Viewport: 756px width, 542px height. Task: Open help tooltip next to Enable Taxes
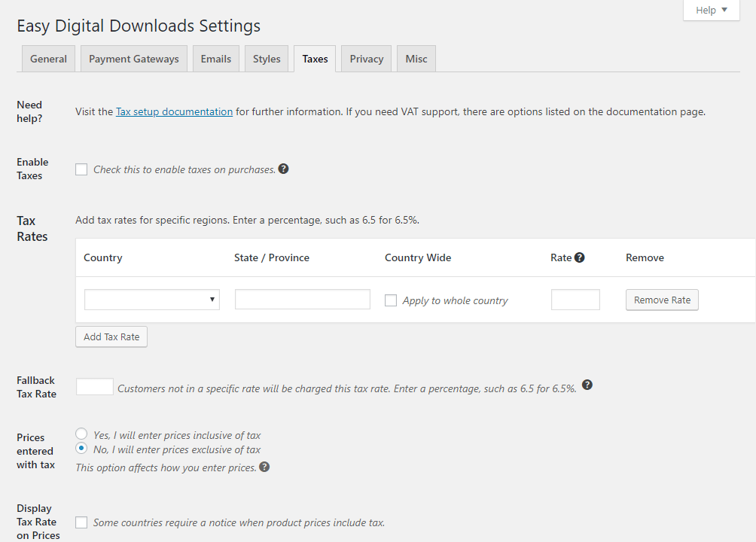pyautogui.click(x=283, y=169)
